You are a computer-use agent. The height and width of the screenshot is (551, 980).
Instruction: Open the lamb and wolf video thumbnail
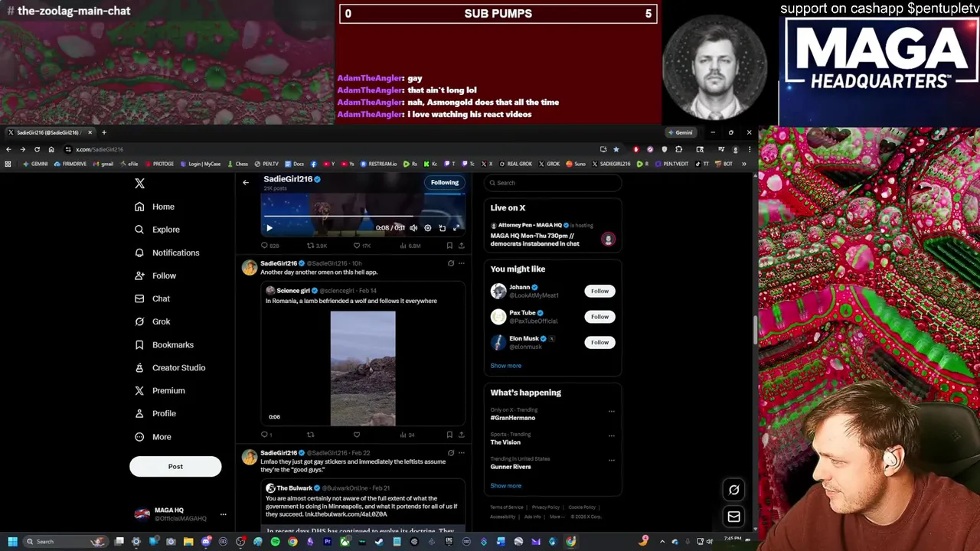[363, 368]
